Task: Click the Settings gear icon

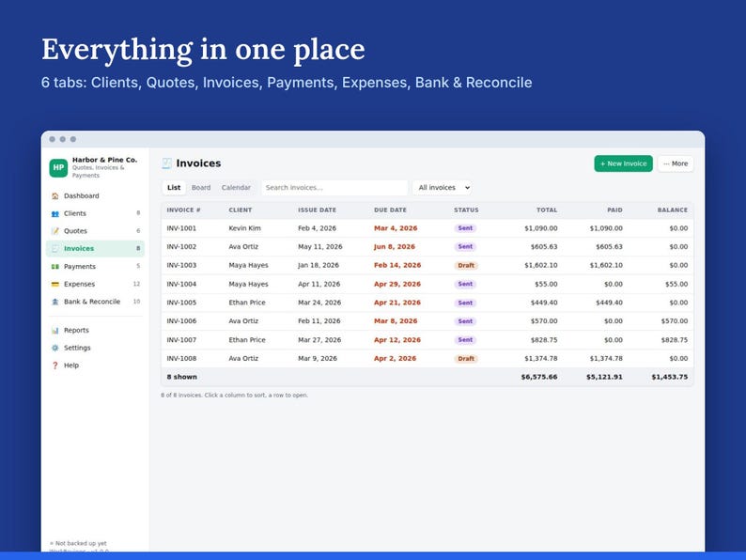Action: coord(55,348)
